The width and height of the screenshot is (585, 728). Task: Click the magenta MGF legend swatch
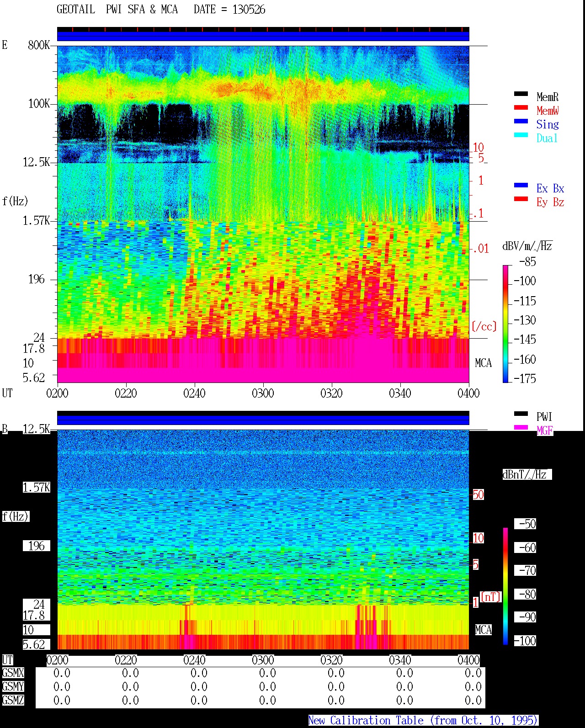[521, 427]
